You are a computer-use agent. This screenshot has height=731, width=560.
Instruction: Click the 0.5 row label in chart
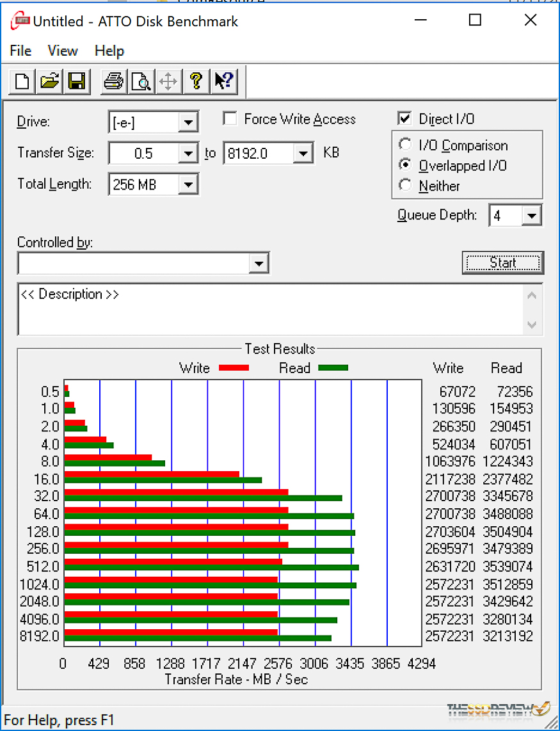tap(50, 391)
